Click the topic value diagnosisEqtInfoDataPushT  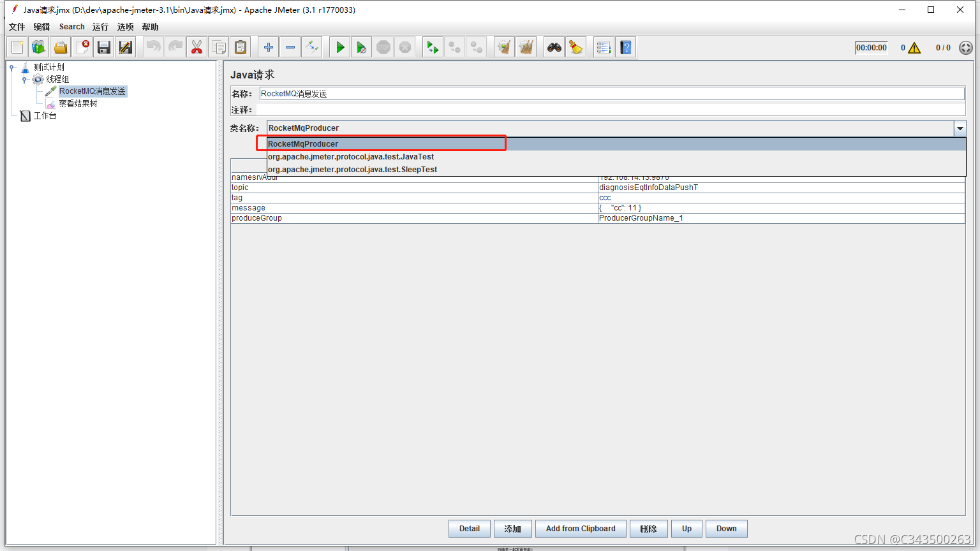click(781, 187)
